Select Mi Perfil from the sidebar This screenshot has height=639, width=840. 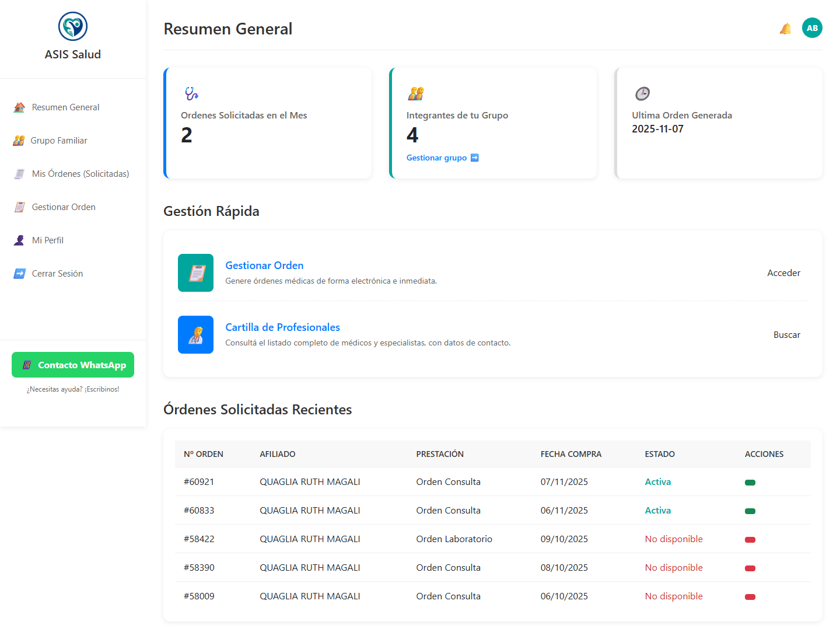(48, 240)
